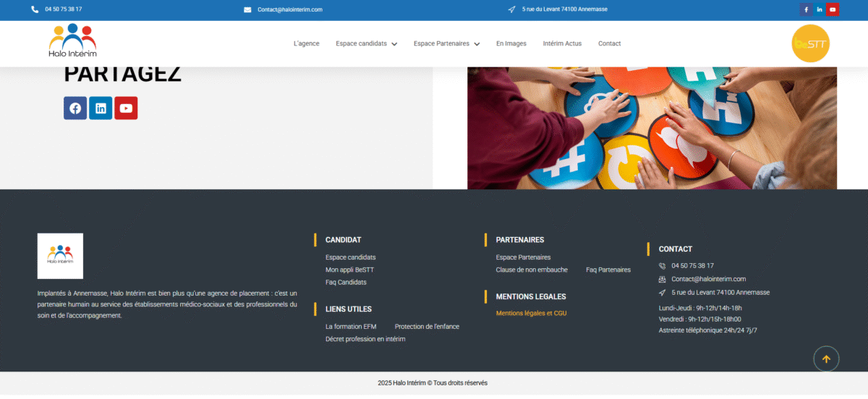Click Contact@halointerim.com in top bar
868x399 pixels.
click(290, 9)
